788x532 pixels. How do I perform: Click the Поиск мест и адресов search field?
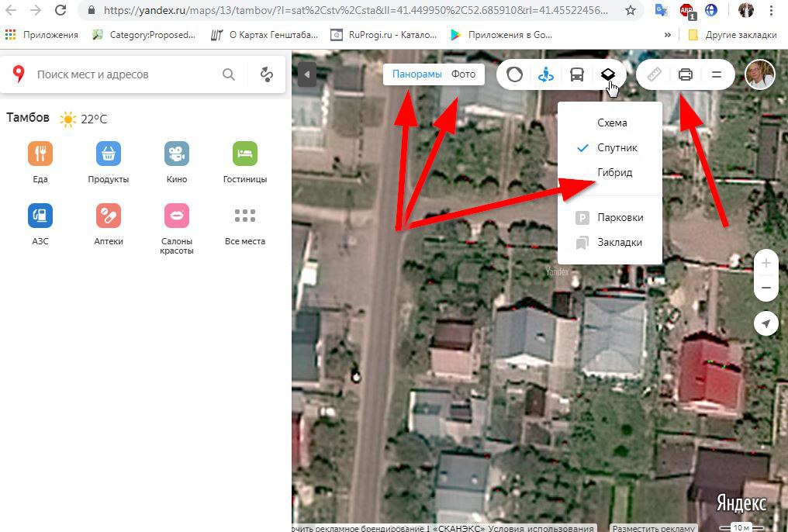(126, 74)
